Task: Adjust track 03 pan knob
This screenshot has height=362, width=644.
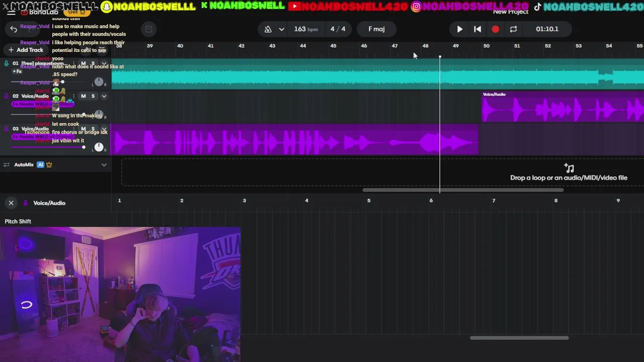Action: pos(99,147)
